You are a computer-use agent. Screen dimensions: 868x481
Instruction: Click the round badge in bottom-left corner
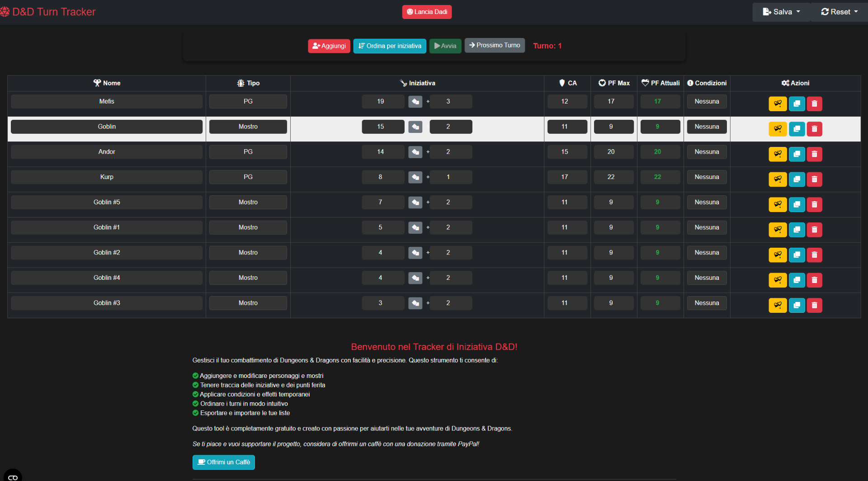(13, 476)
